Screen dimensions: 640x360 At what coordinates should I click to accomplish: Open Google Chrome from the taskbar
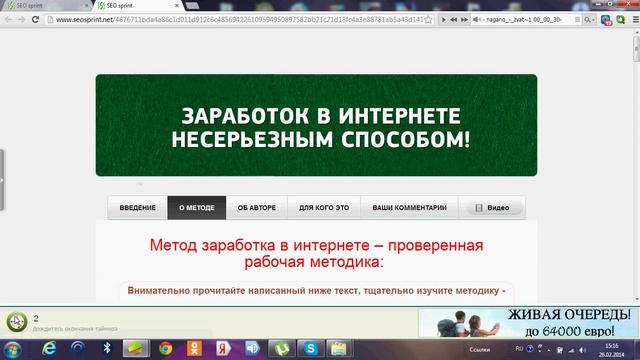coord(165,349)
